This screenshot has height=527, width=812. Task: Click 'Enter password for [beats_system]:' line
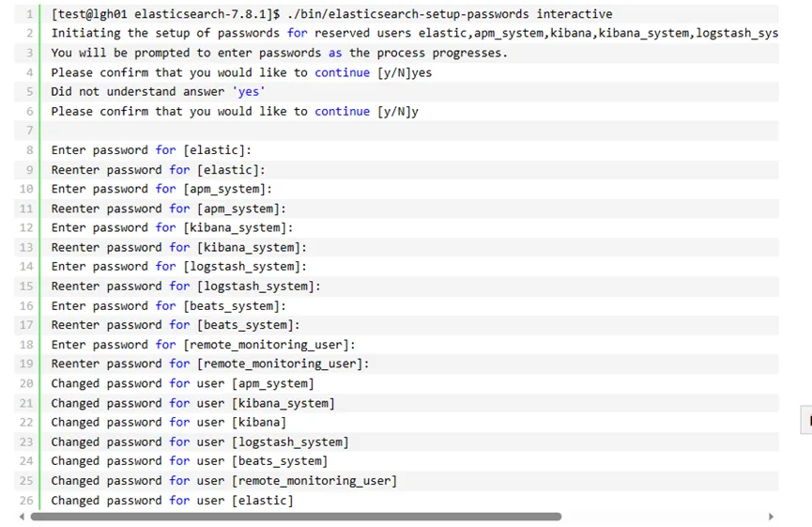click(x=168, y=306)
